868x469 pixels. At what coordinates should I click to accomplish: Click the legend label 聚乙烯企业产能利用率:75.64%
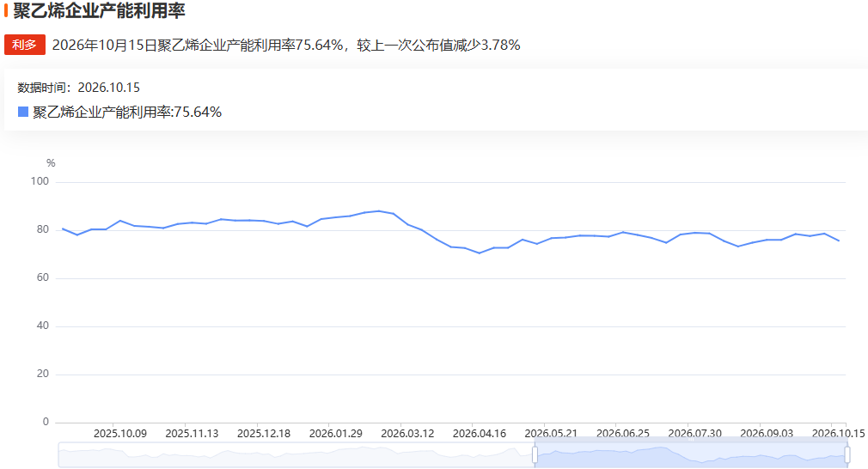(x=127, y=113)
